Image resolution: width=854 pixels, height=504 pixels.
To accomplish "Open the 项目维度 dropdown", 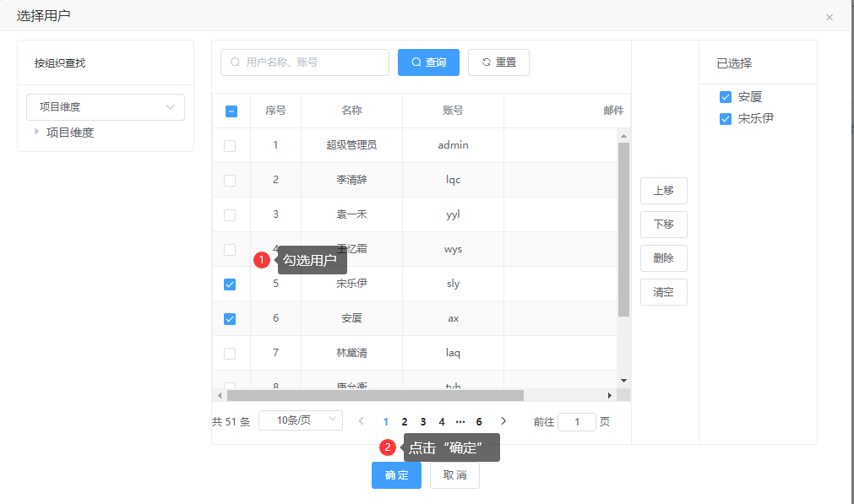I will coord(106,107).
